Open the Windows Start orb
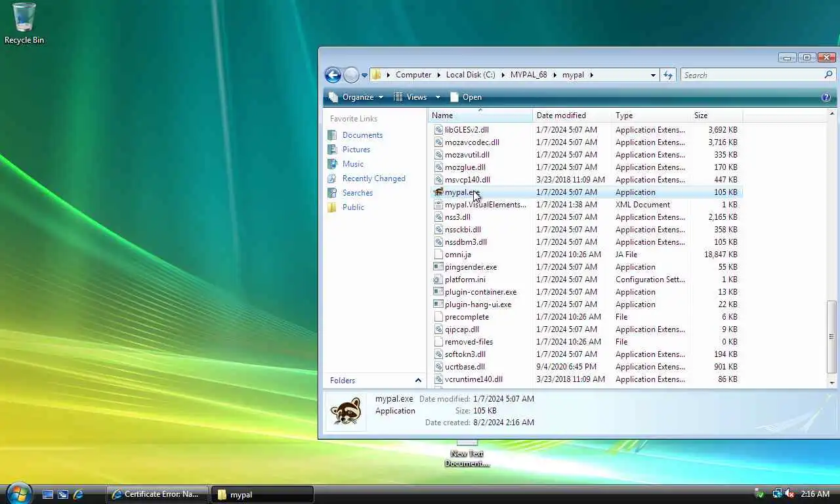Viewport: 840px width, 504px height. coord(18,493)
